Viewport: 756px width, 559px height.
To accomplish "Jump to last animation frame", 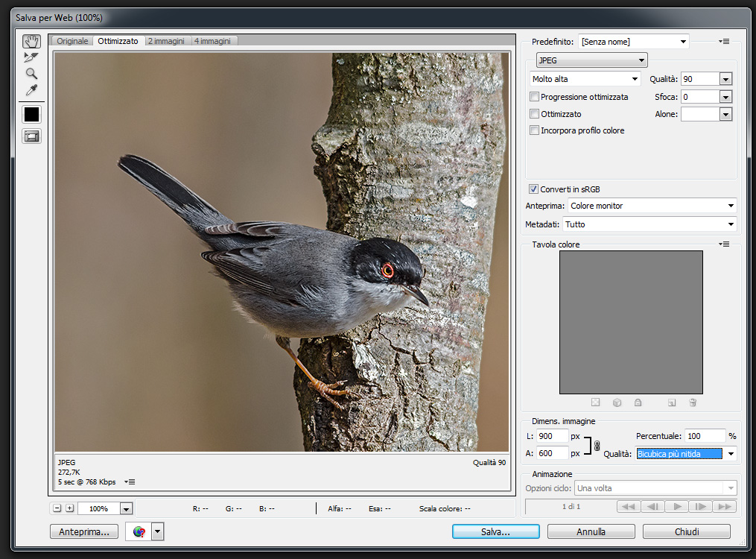I will click(725, 506).
